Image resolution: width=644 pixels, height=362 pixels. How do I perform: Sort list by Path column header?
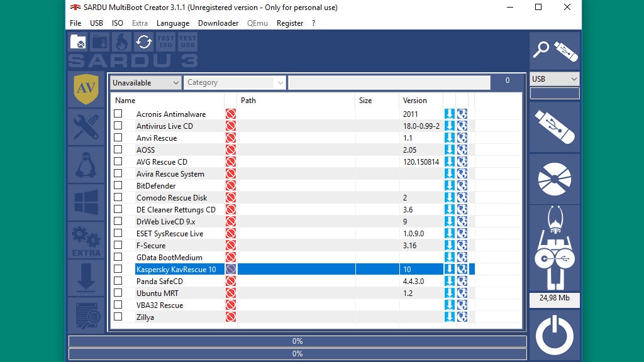(x=296, y=100)
